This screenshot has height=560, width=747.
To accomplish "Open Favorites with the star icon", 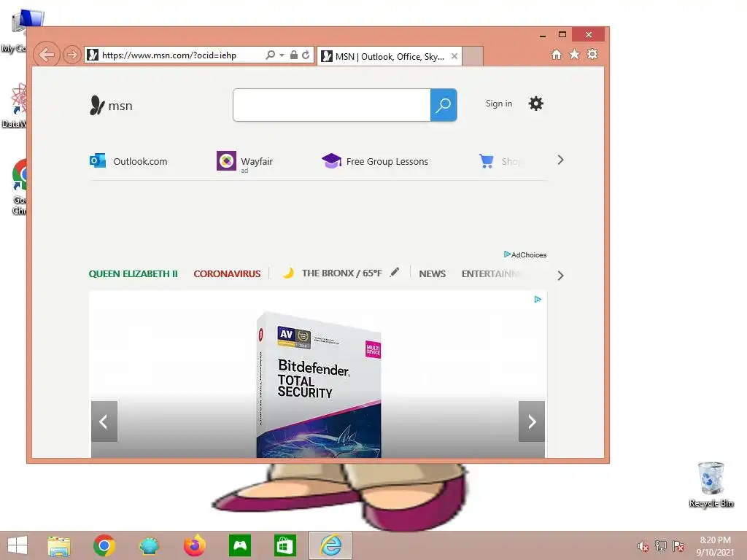I will pos(575,54).
